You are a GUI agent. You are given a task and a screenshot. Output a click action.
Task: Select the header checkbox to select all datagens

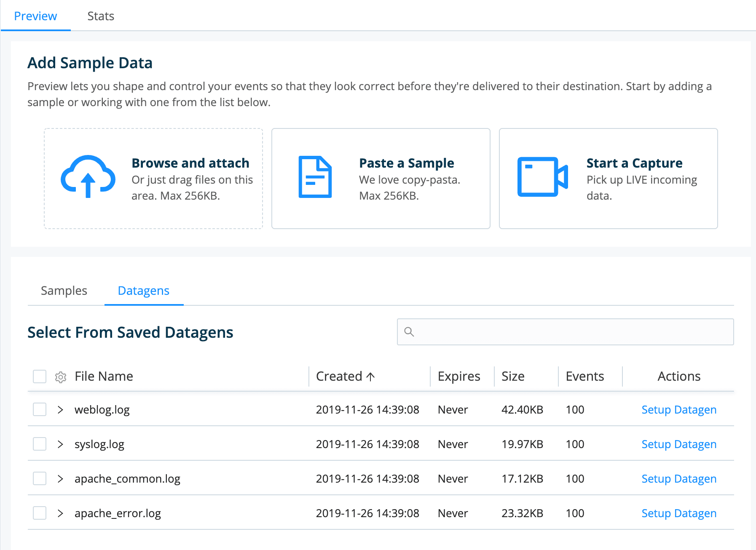click(x=39, y=376)
